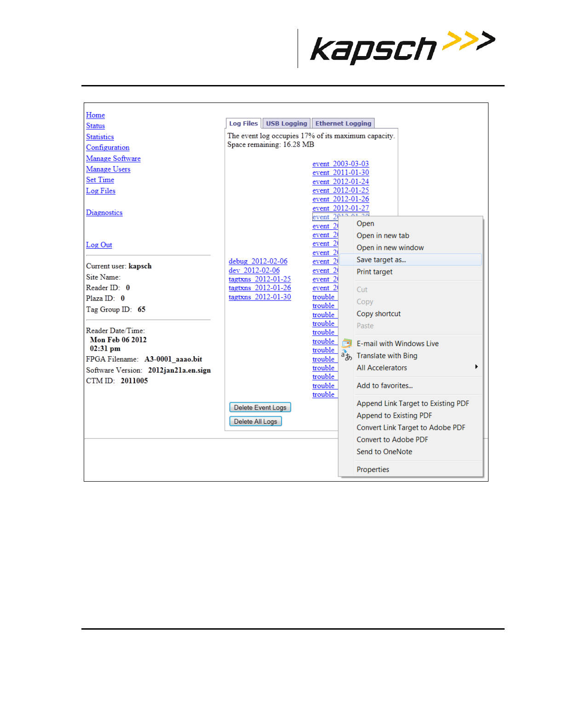Choose Open in new tab

[x=383, y=235]
